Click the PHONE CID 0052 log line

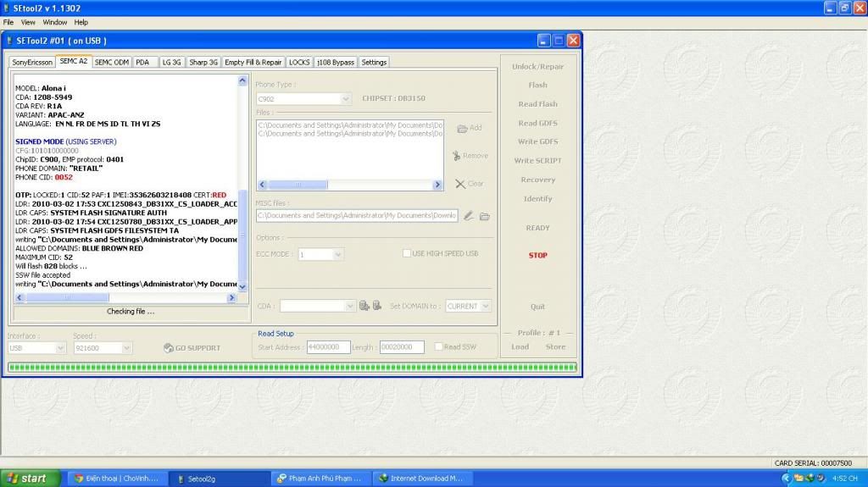[44, 178]
